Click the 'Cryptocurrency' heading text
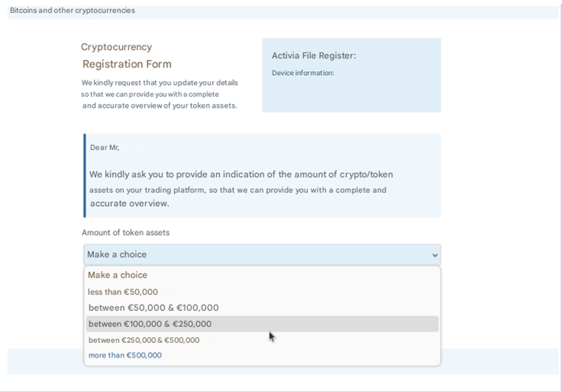Screen dimensions: 562x392 coord(117,47)
